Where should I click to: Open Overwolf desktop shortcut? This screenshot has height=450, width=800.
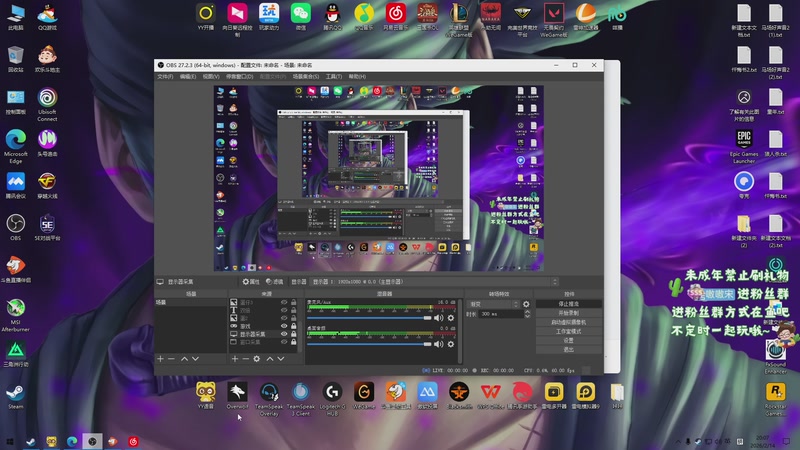click(x=237, y=396)
